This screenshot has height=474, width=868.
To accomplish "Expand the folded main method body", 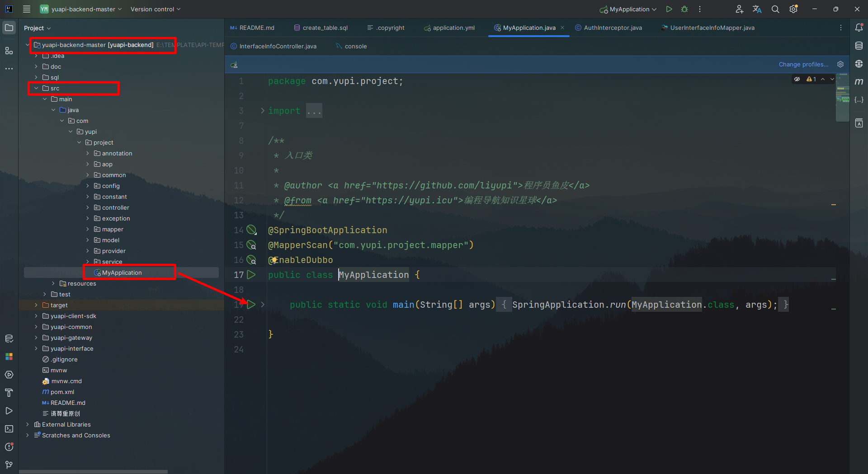I will (263, 305).
